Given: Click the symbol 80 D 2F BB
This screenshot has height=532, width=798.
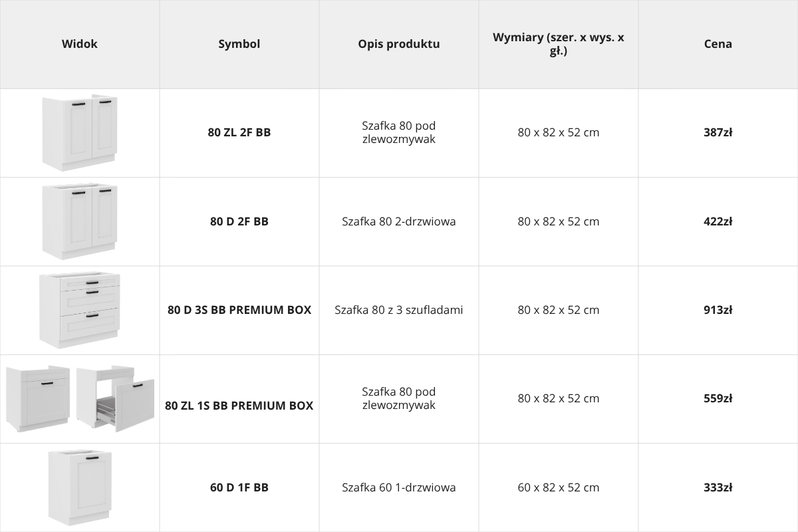Looking at the screenshot, I should [x=239, y=221].
